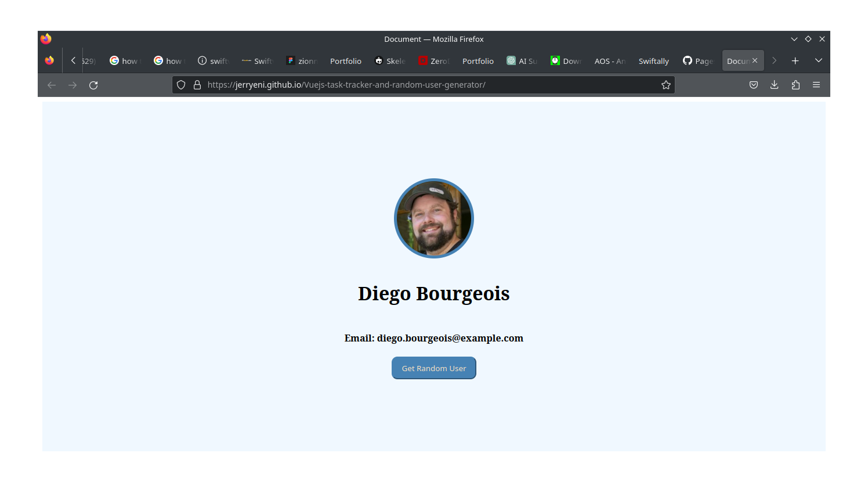Open the Extensions puzzle icon
This screenshot has height=496, width=868.
click(x=795, y=85)
